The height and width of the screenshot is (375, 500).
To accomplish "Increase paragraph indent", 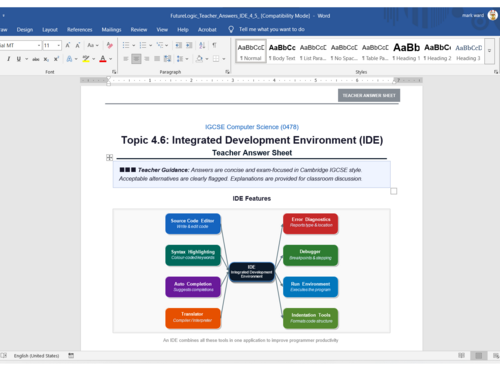I will 189,45.
